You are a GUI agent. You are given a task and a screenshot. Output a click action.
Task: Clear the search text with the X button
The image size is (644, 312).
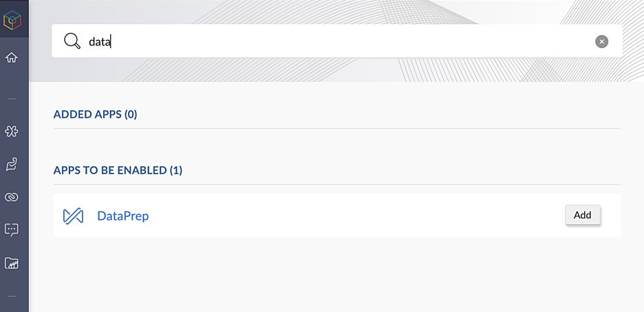602,41
